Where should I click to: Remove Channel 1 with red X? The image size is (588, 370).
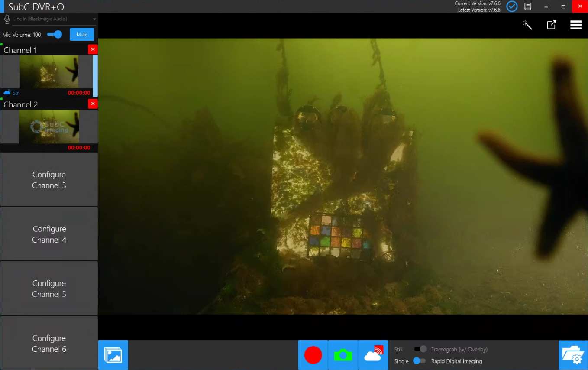93,49
